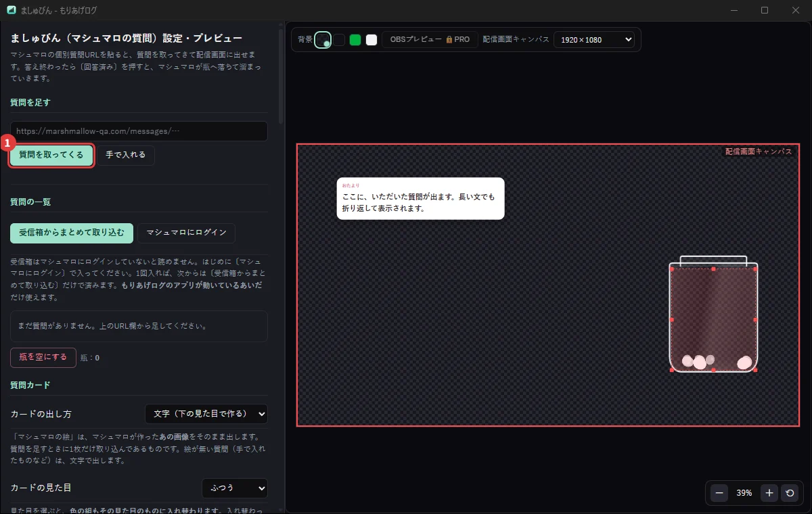
Task: Click the マシュマロにログイン button
Action: (x=186, y=233)
